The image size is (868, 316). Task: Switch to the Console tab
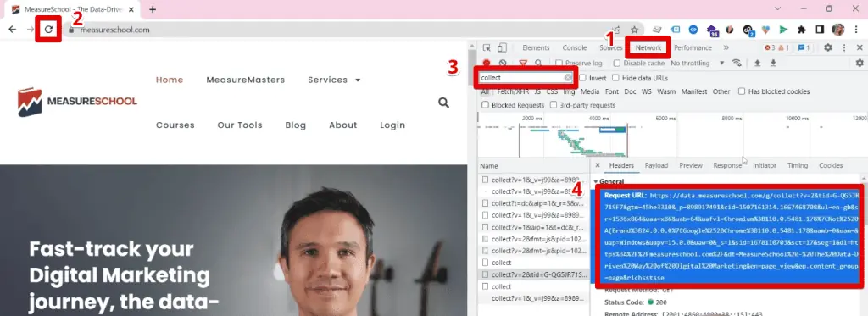575,48
